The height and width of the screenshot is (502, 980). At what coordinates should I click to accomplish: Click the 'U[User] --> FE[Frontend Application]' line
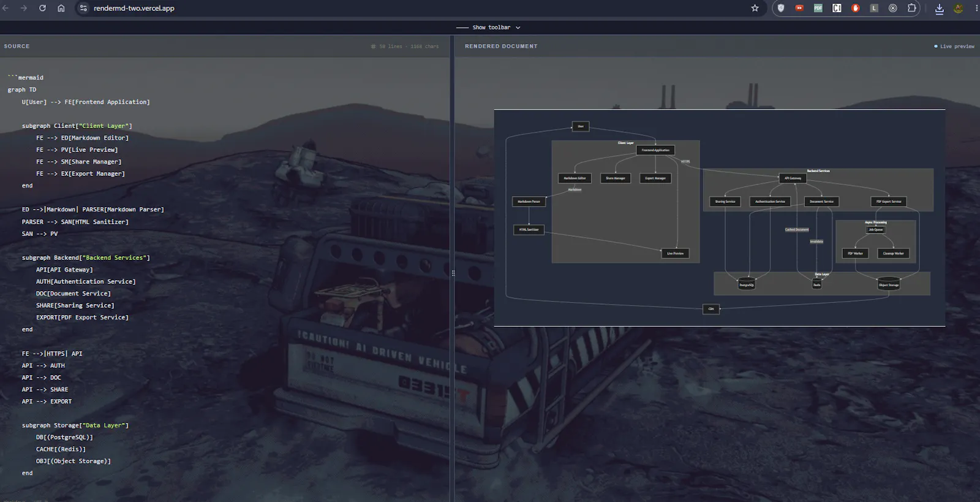tap(86, 102)
